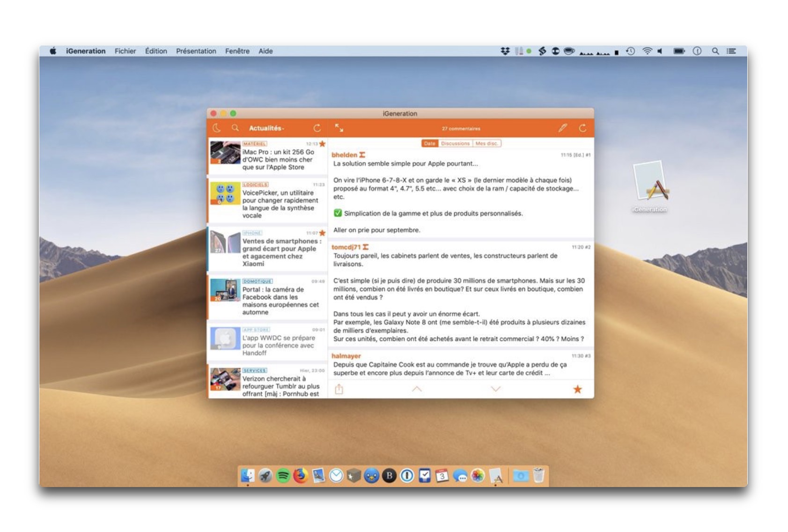Image resolution: width=788 pixels, height=532 pixels.
Task: Select the MATÉRIEL category tag
Action: (255, 144)
